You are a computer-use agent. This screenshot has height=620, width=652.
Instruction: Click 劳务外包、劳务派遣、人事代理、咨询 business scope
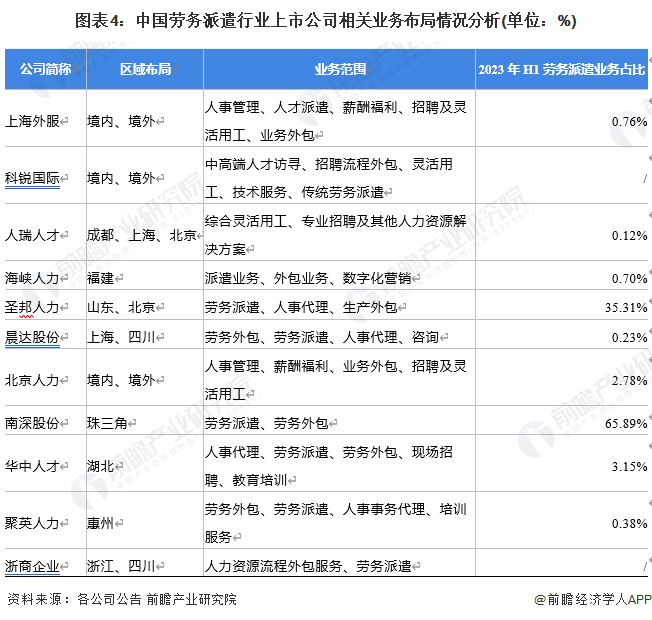(x=321, y=337)
